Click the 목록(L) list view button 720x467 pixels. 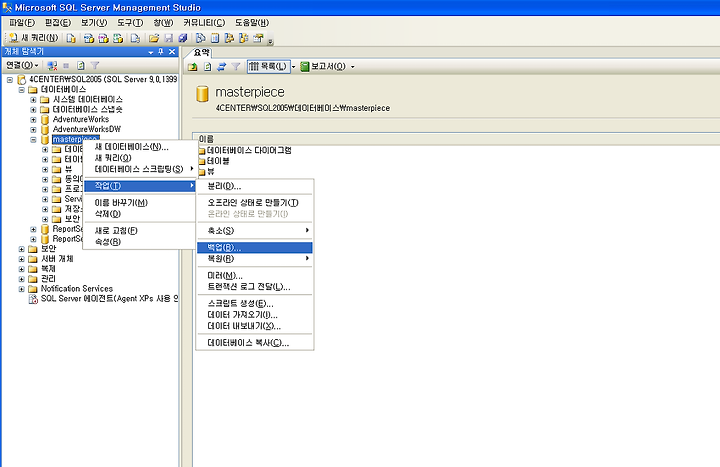(268, 67)
